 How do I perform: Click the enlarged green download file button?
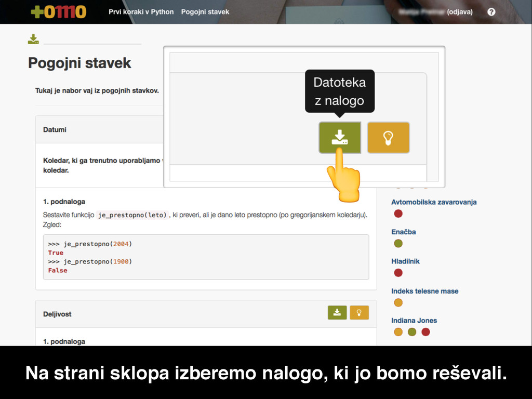coord(340,137)
